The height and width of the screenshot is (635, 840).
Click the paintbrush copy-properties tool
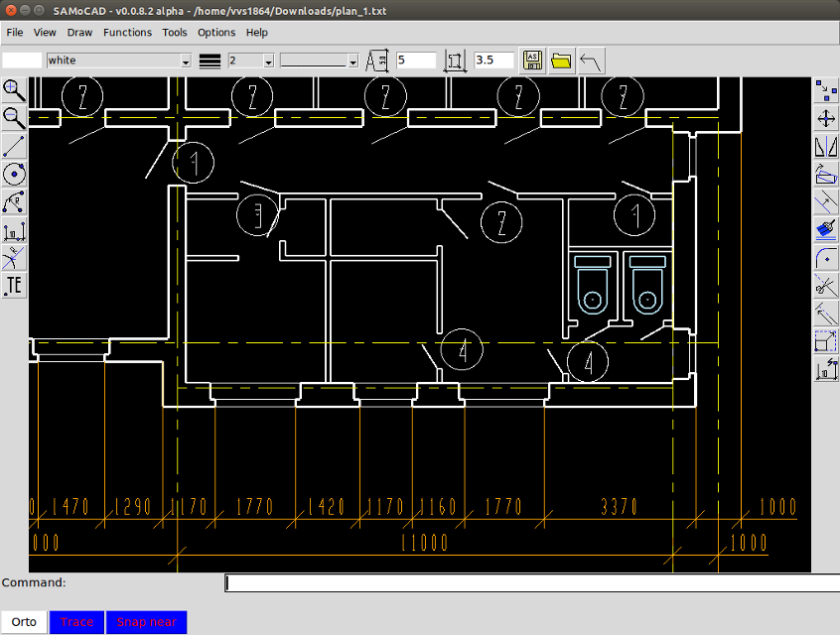(x=825, y=230)
